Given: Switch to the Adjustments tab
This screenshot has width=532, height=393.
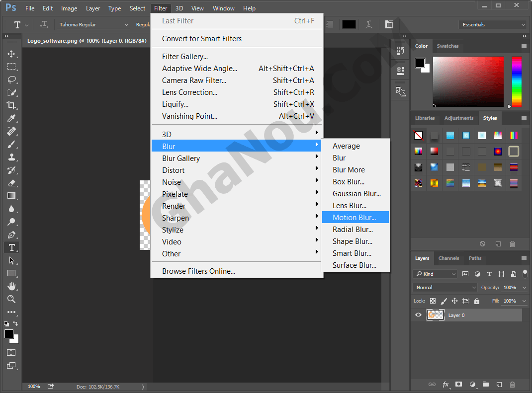Looking at the screenshot, I should pos(459,118).
